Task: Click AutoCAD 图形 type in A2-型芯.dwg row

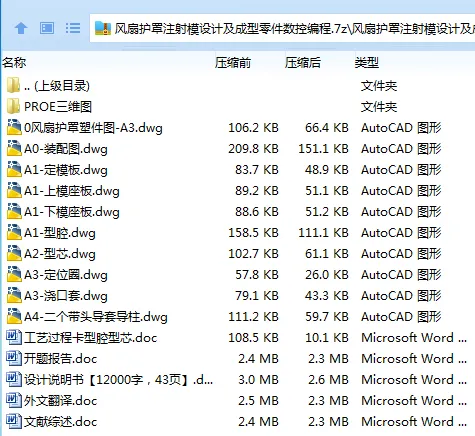Action: [x=401, y=254]
